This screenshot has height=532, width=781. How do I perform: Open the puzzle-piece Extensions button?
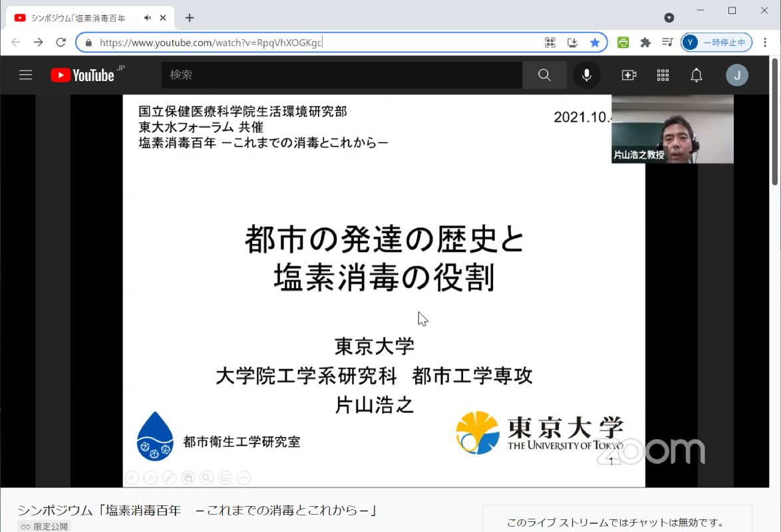coord(645,43)
